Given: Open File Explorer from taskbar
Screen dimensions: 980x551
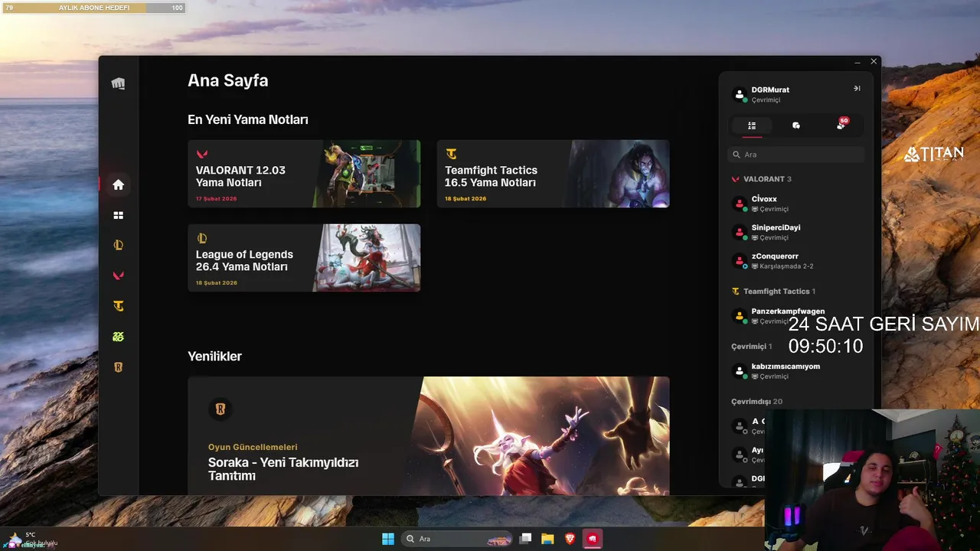Looking at the screenshot, I should coord(547,539).
